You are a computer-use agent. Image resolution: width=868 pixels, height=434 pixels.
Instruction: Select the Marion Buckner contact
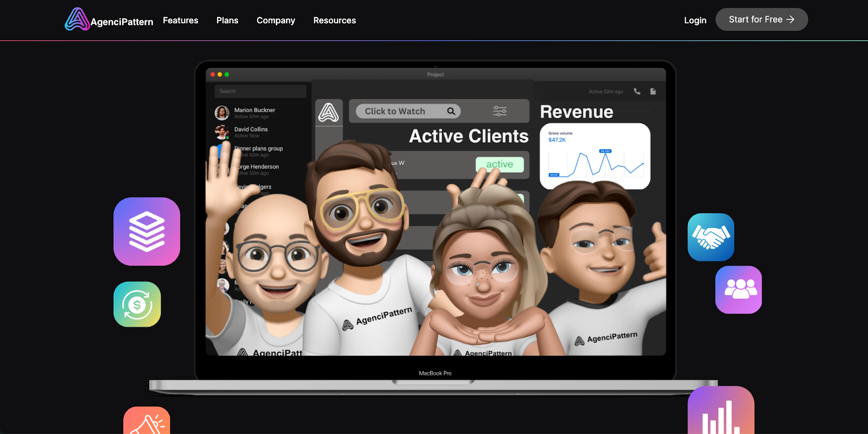[x=261, y=113]
